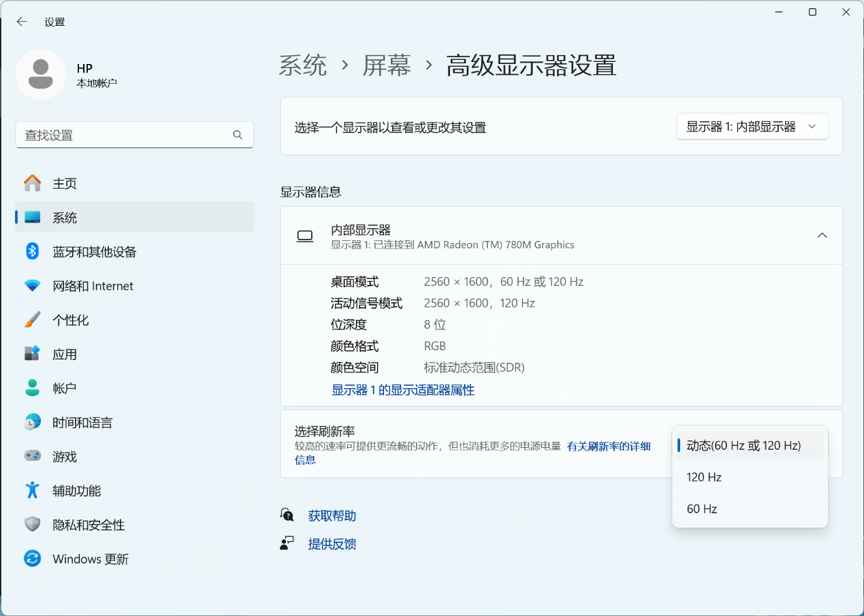Open 辅助功能 accessibility settings
864x616 pixels.
point(76,491)
